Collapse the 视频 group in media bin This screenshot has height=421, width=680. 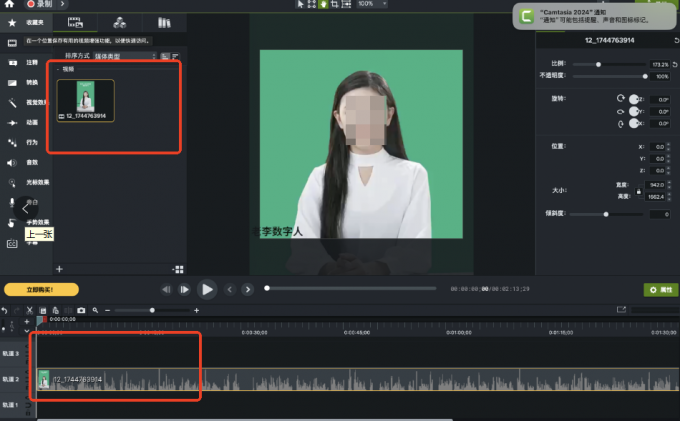58,69
